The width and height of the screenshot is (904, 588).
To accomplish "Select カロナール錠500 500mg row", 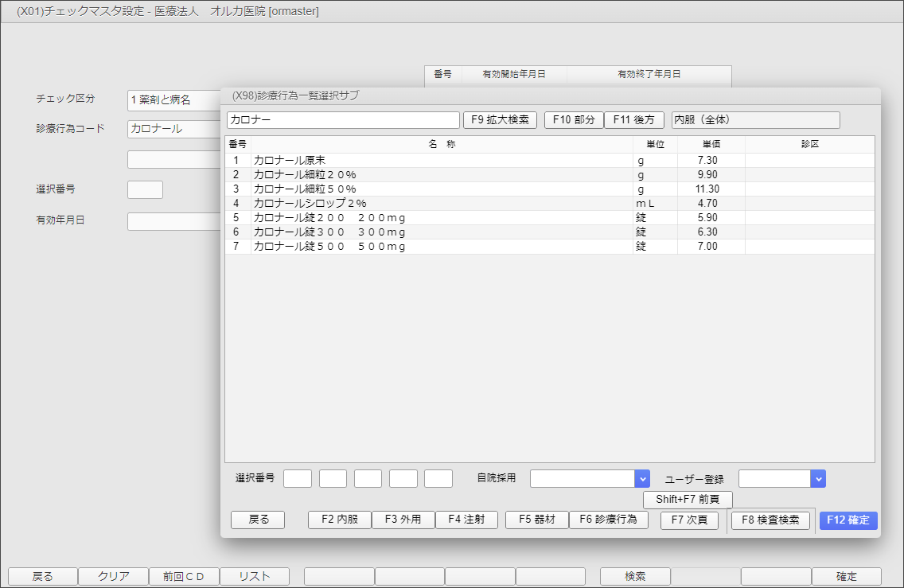I will (442, 247).
